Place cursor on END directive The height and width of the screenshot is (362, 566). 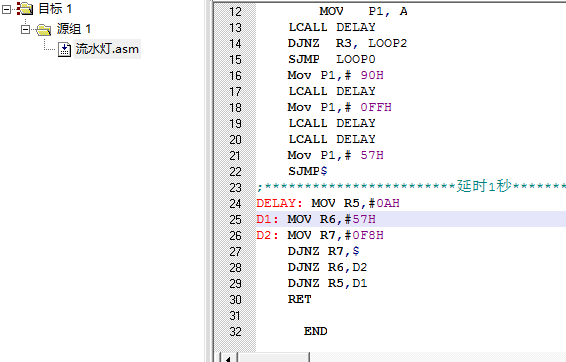(x=315, y=331)
